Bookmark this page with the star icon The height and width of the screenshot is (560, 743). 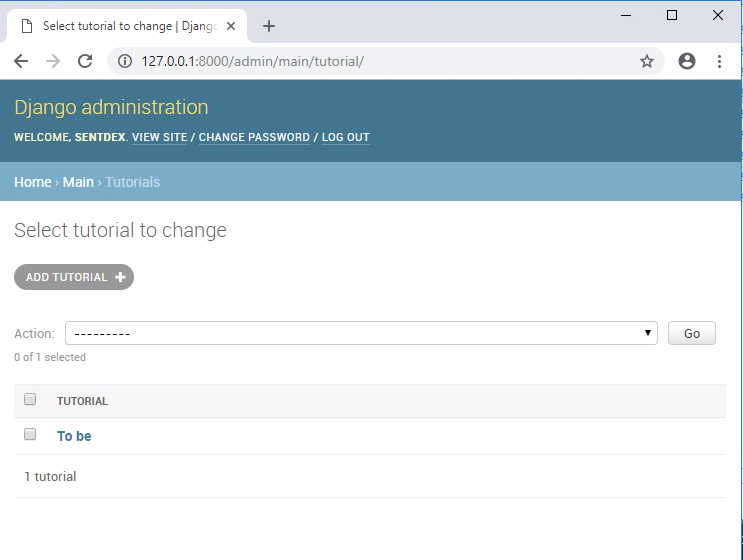pos(647,61)
